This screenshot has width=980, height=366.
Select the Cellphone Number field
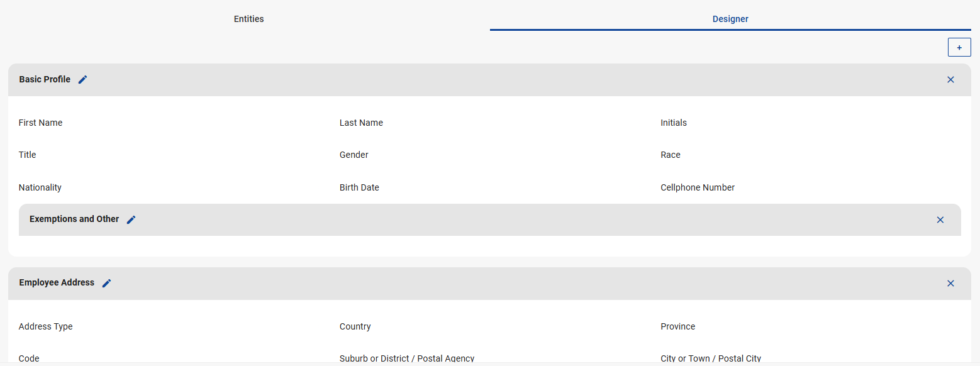pyautogui.click(x=698, y=187)
